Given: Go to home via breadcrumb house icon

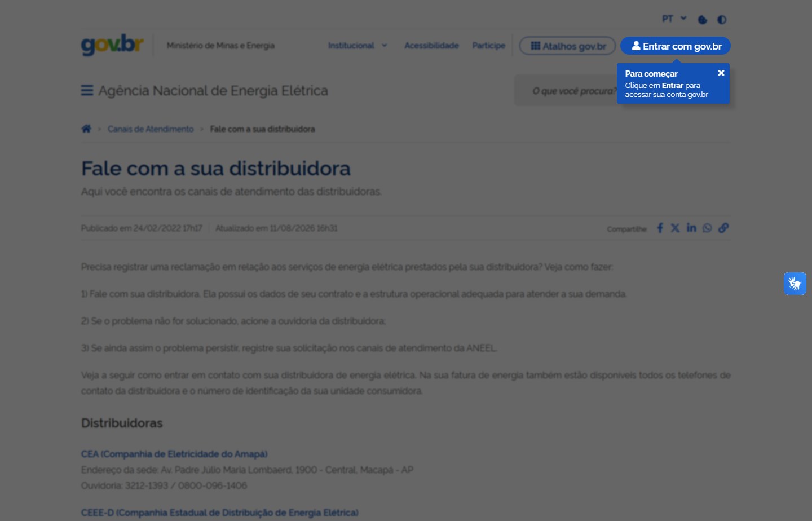Looking at the screenshot, I should point(86,129).
